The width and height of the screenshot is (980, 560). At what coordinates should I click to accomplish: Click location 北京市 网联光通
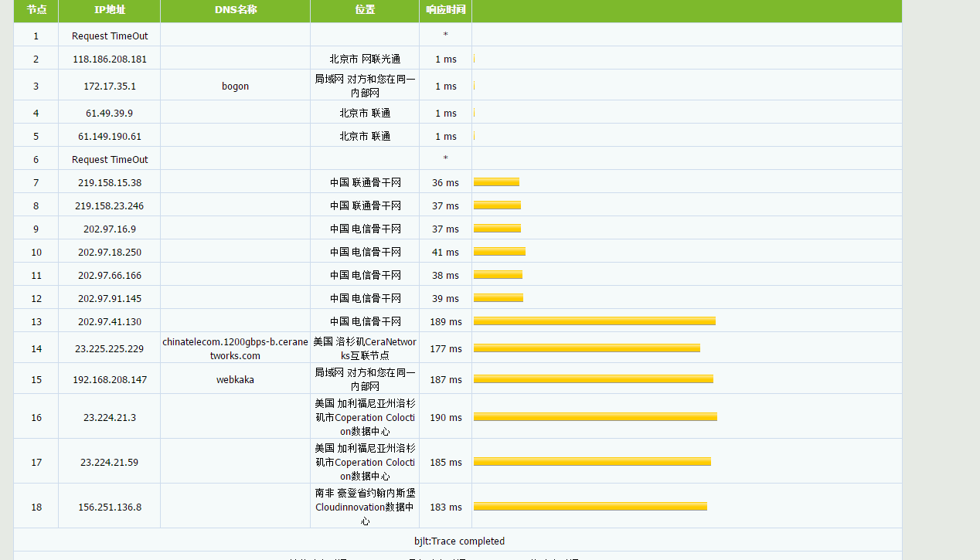coord(365,59)
